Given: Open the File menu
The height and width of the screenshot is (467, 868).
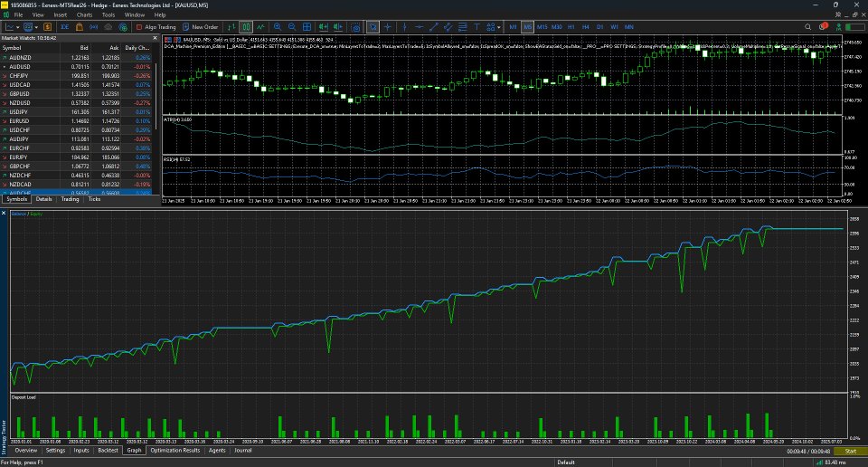Looking at the screenshot, I should point(18,15).
